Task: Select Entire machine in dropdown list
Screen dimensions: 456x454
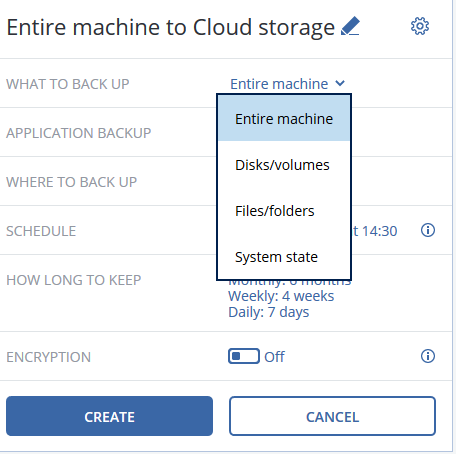Action: tap(284, 119)
